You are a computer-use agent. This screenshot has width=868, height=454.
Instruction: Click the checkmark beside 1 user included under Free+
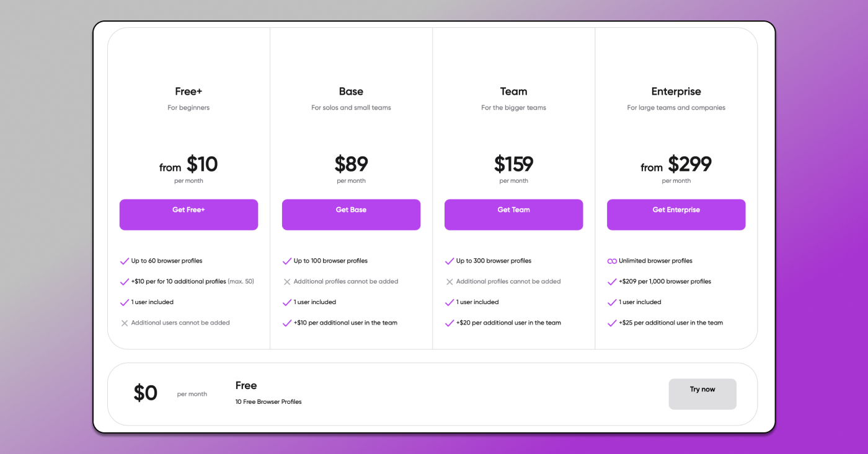[124, 302]
